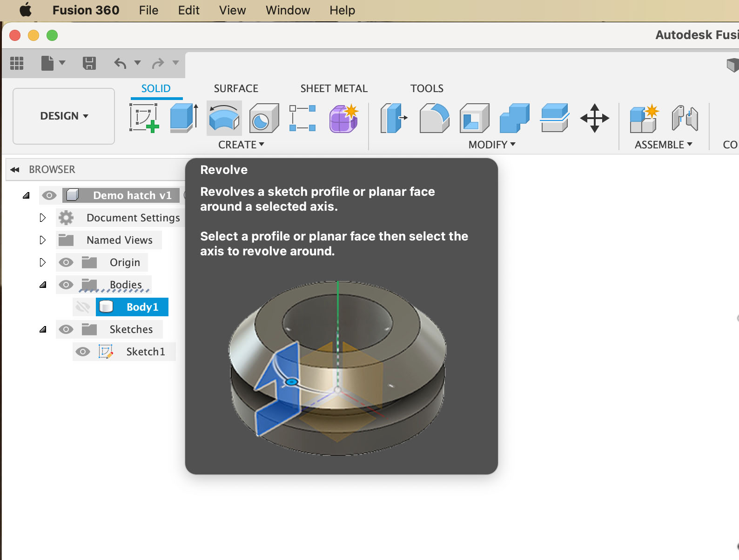Toggle visibility of the Origin folder
The image size is (739, 560).
pos(66,262)
